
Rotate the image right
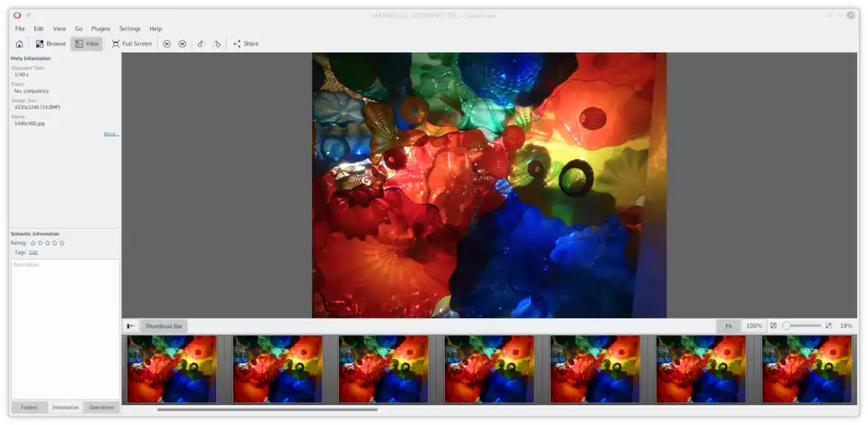click(x=217, y=43)
